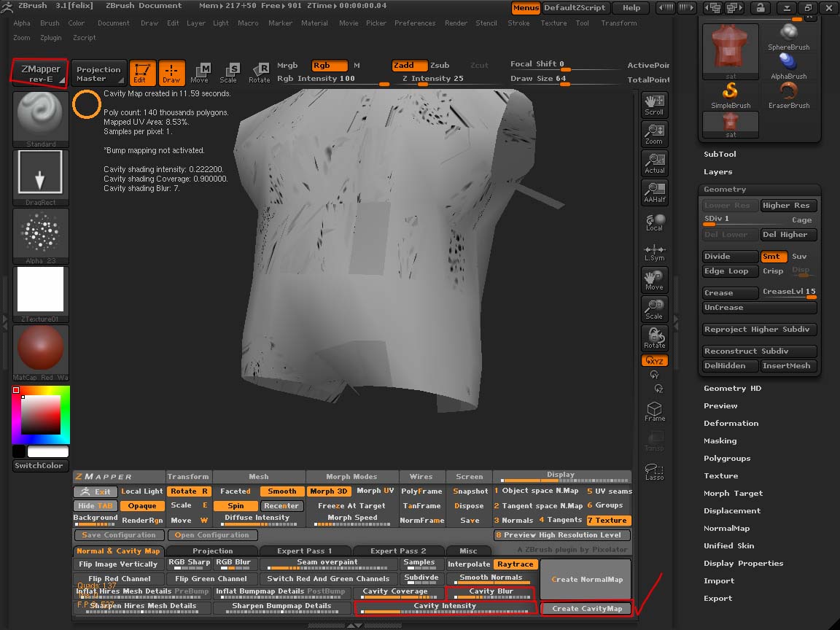The width and height of the screenshot is (840, 630).
Task: Switch to the Projection tab in ZMapper
Action: [x=213, y=551]
